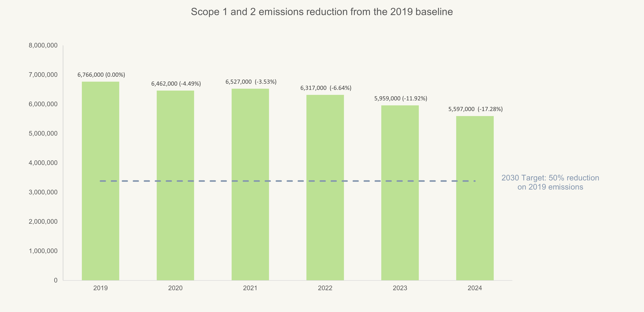The image size is (644, 312).
Task: Click the 2022 x-axis year label
Action: point(325,288)
